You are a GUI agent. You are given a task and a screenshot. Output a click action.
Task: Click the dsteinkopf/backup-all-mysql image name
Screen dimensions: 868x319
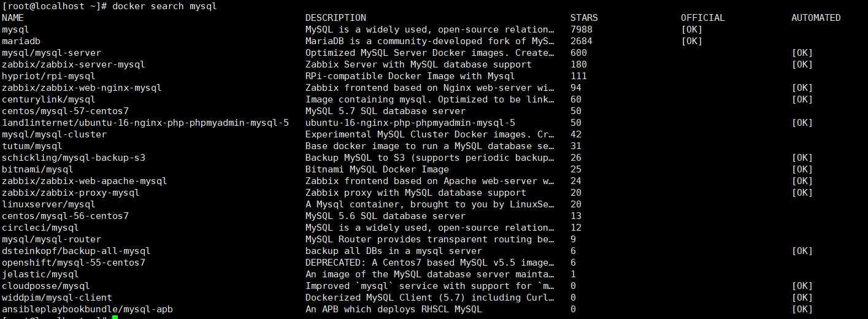(x=76, y=251)
